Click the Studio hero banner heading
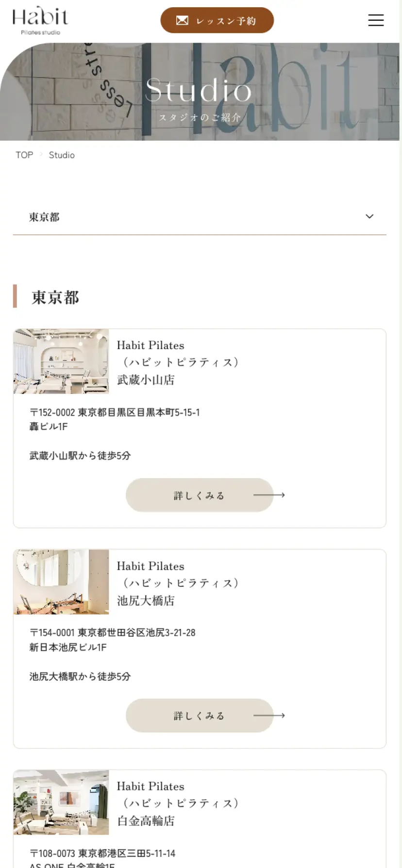Viewport: 402px width, 868px height. pos(199,91)
